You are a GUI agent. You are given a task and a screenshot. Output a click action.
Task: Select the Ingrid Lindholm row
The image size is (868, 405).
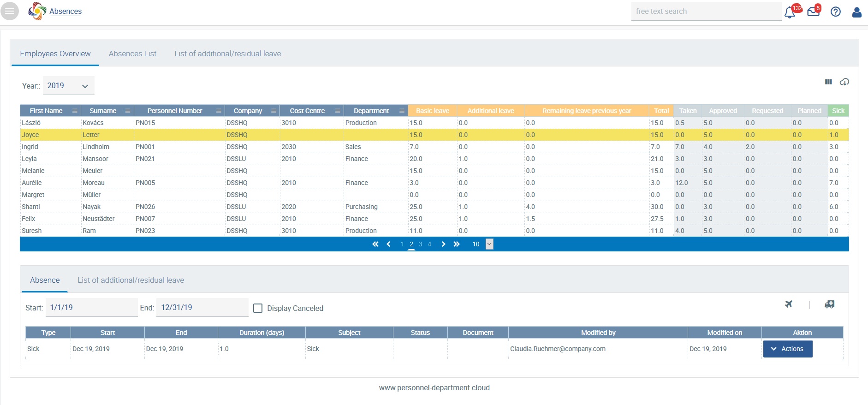point(434,147)
